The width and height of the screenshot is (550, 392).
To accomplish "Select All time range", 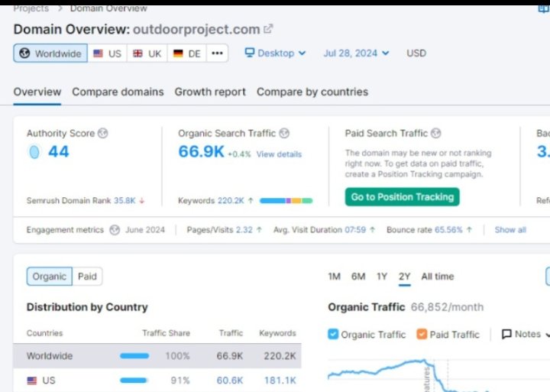I will click(438, 277).
